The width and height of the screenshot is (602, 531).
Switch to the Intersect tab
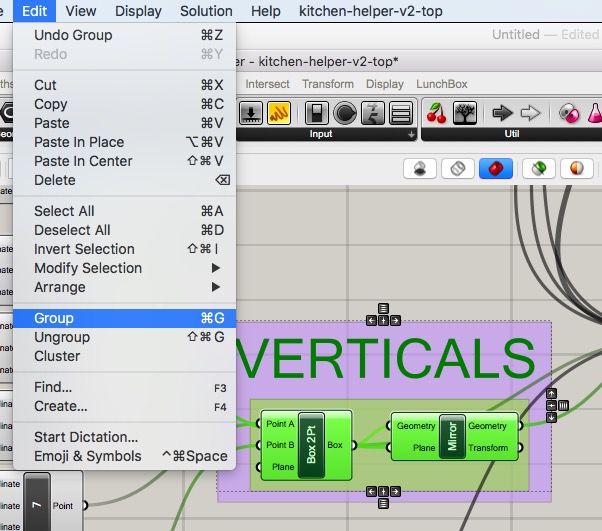(267, 84)
